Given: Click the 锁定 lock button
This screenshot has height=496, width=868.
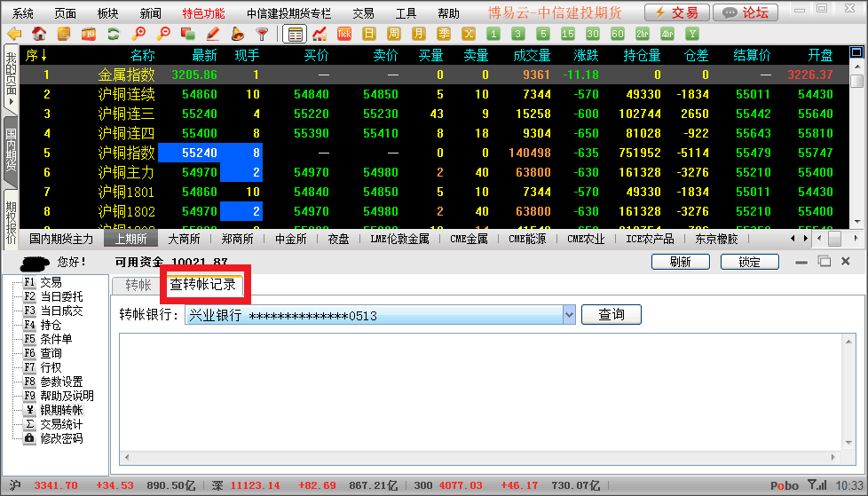Looking at the screenshot, I should tap(749, 262).
